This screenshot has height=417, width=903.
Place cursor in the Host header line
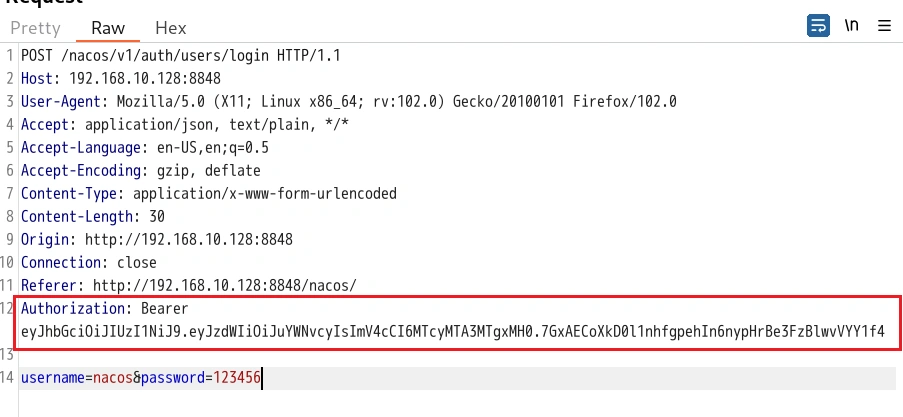coord(120,78)
